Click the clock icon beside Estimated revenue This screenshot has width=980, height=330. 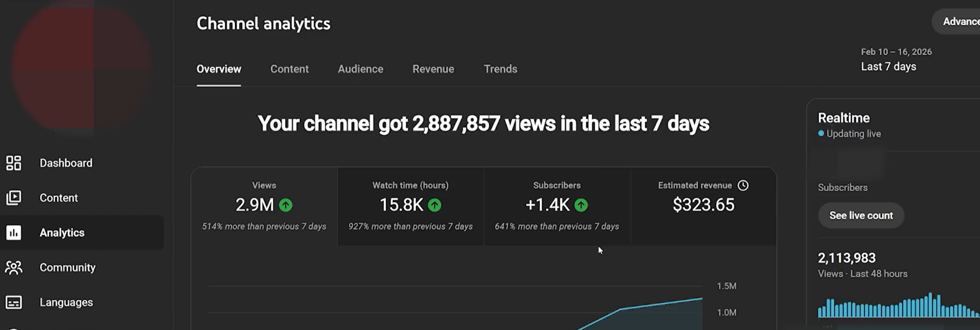pyautogui.click(x=743, y=185)
